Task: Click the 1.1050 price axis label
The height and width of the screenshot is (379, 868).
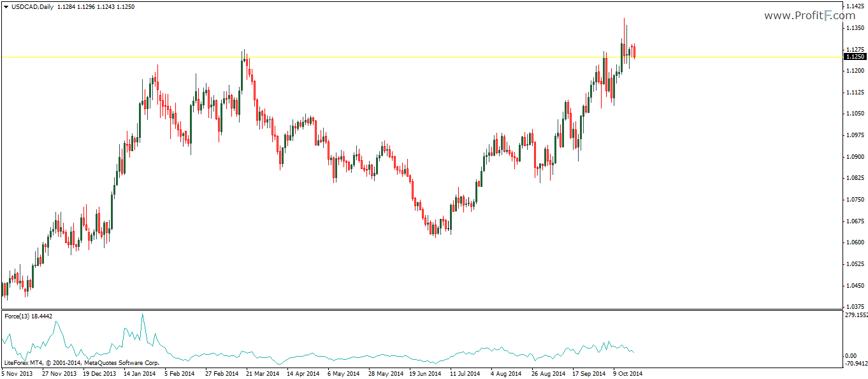Action: [x=855, y=114]
